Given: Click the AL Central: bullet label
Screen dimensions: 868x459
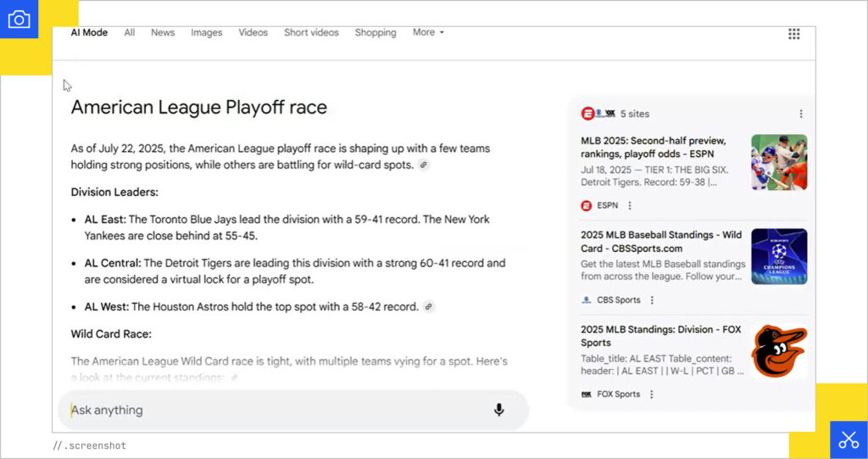Looking at the screenshot, I should (113, 263).
